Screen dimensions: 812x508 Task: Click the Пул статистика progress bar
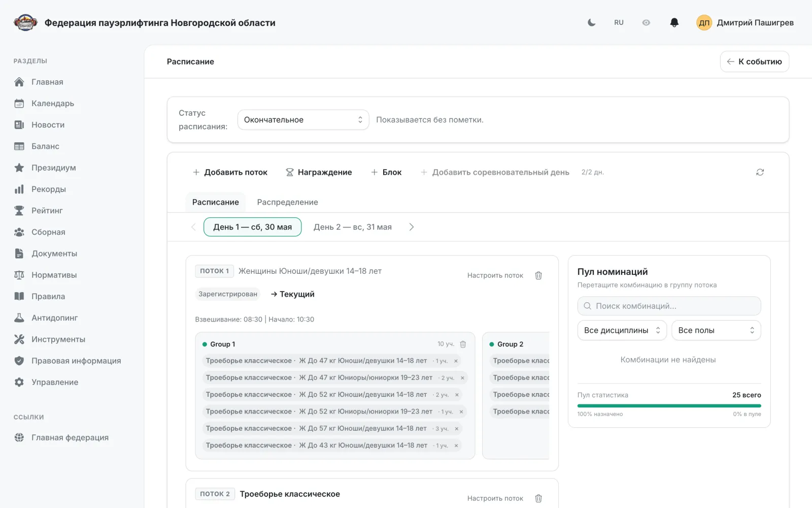[x=669, y=406]
